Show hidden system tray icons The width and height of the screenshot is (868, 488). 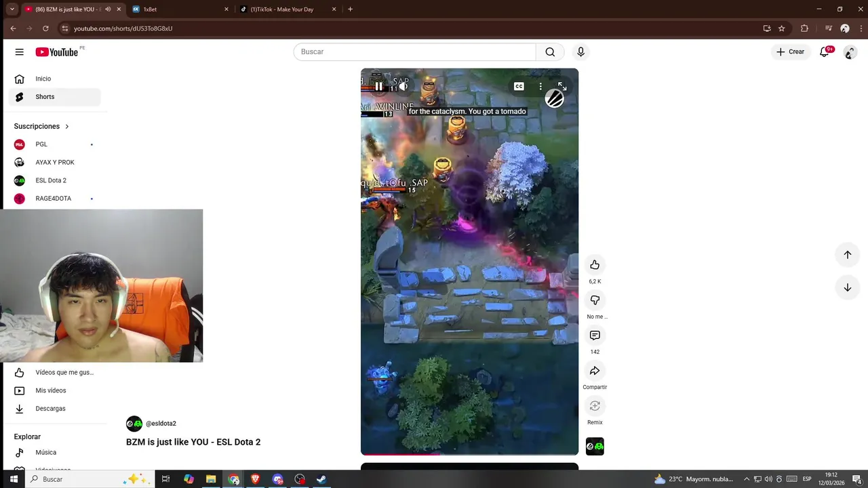coord(747,479)
